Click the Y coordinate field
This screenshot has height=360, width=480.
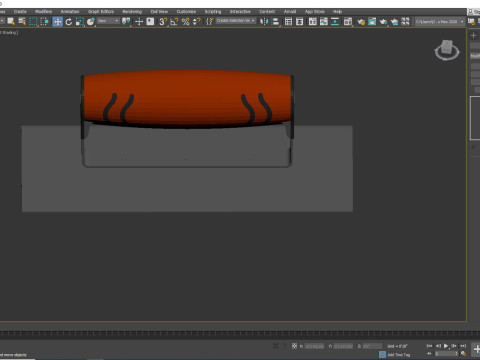343,346
